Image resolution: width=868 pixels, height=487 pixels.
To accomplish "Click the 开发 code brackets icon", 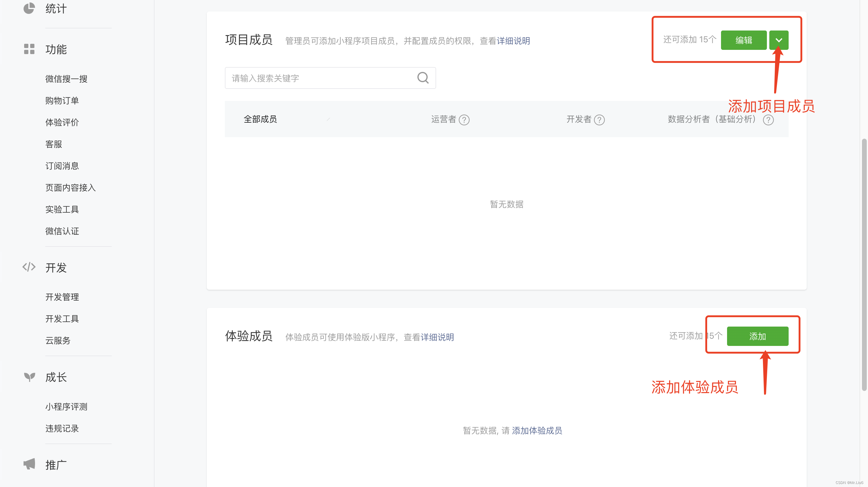I will 29,267.
